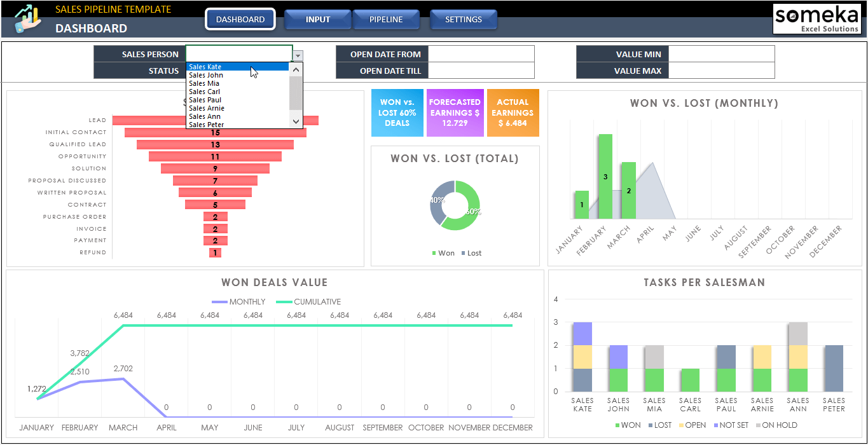Switch to the PIPELINE tab
This screenshot has width=868, height=445.
point(387,19)
